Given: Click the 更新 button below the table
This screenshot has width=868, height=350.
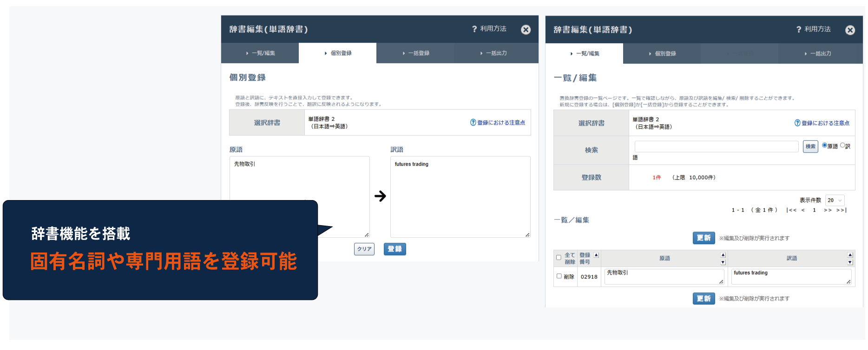Looking at the screenshot, I should pyautogui.click(x=704, y=298).
